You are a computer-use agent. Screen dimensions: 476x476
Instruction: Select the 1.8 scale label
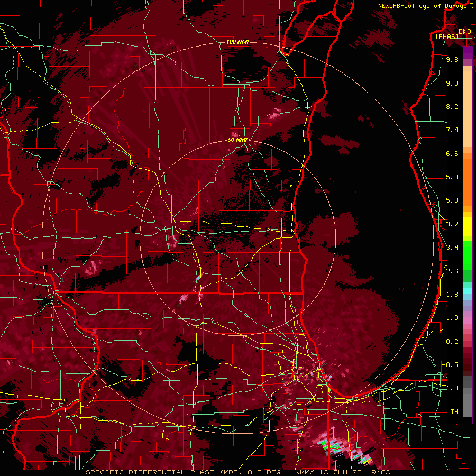click(x=452, y=295)
